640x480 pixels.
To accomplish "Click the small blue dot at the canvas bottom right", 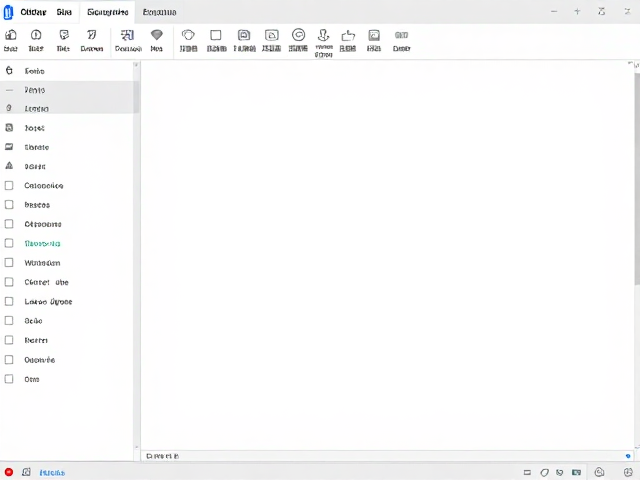I will point(628,456).
